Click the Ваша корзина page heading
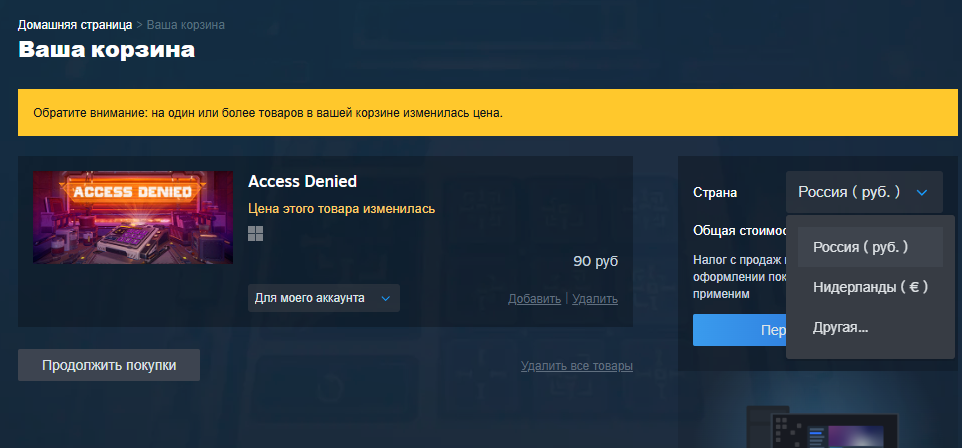The width and height of the screenshot is (962, 448). coord(107,50)
